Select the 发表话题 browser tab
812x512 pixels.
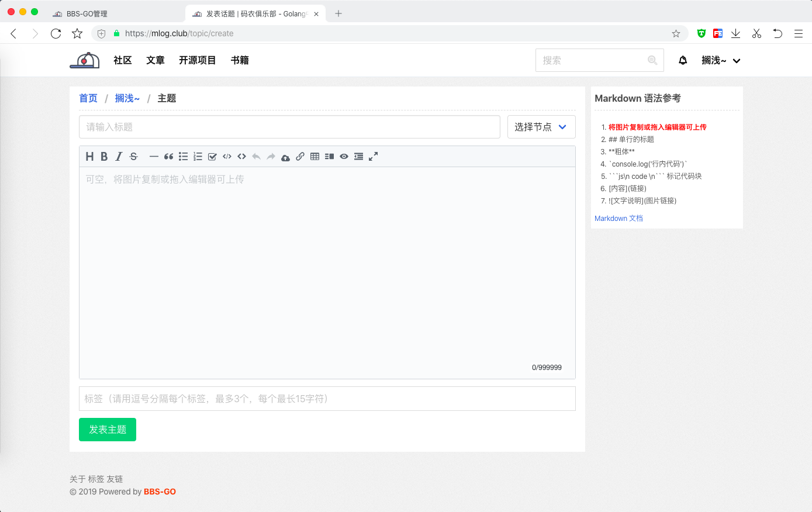point(255,13)
